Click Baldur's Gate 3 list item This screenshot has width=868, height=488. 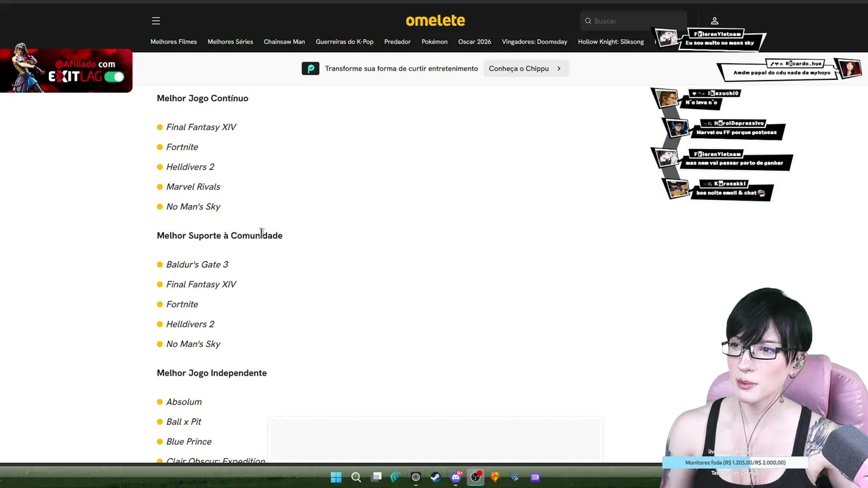[197, 265]
